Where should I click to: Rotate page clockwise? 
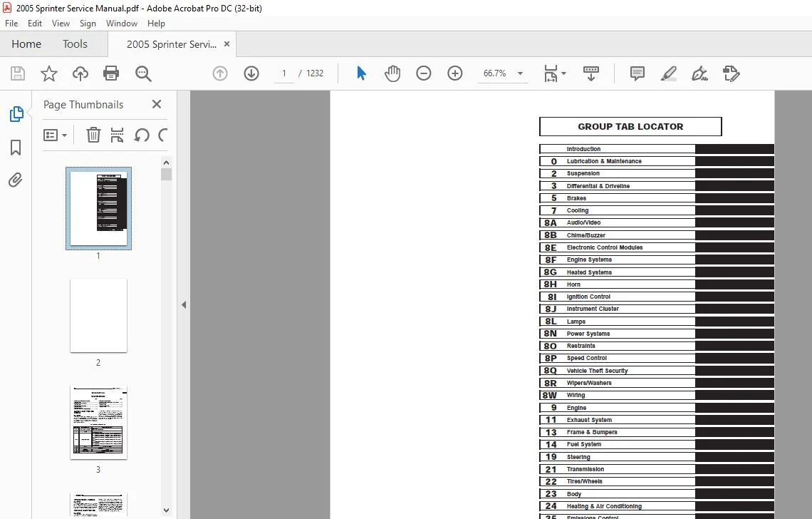tap(162, 135)
